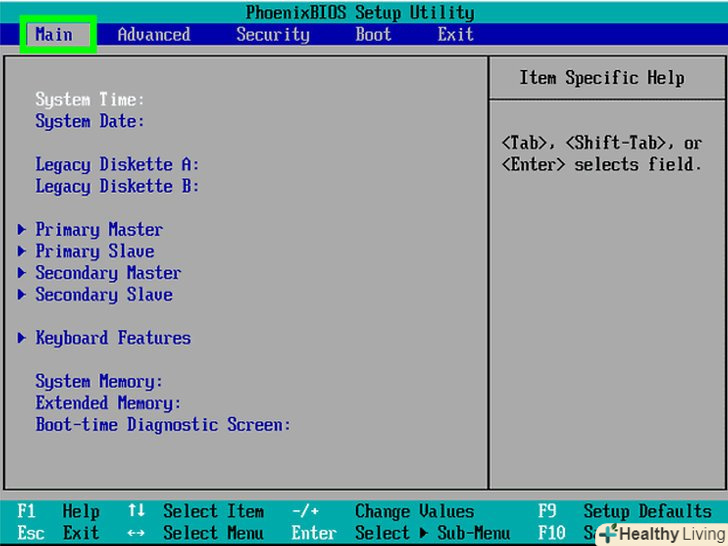
Task: Click the F1 Help key hint
Action: (58, 511)
